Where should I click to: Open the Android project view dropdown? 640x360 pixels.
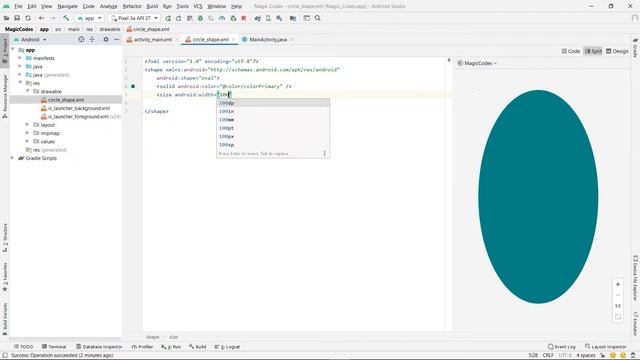(x=31, y=40)
